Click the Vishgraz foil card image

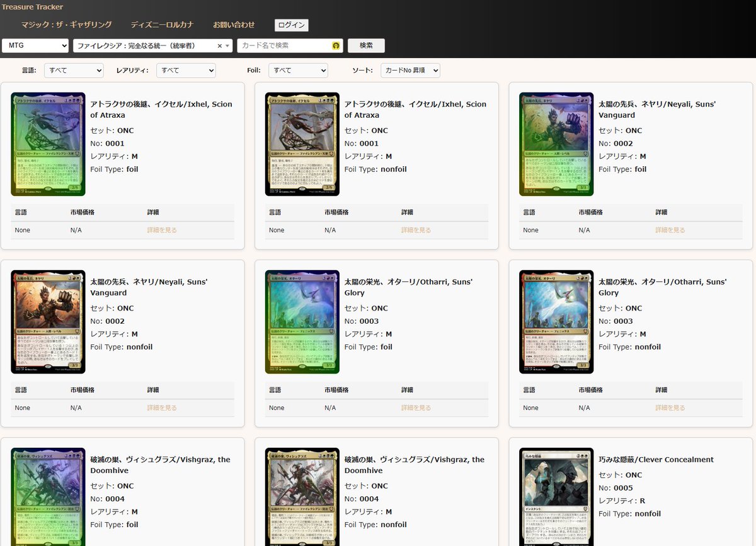(x=48, y=497)
